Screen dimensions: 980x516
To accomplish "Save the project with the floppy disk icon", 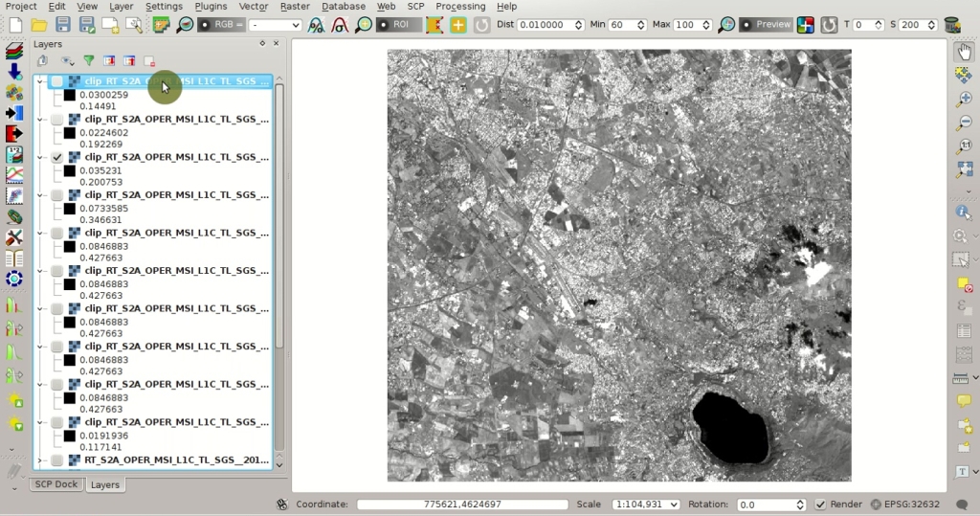I will (63, 25).
